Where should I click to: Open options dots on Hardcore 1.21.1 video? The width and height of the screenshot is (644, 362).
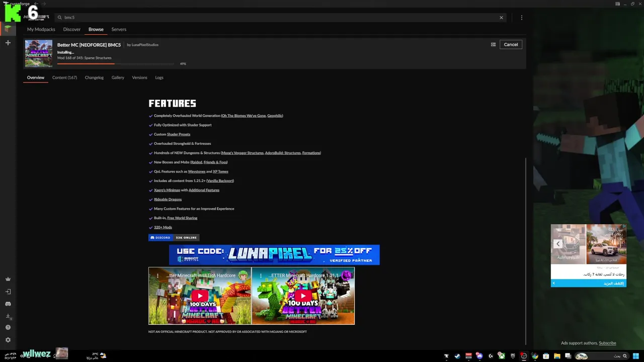261,276
